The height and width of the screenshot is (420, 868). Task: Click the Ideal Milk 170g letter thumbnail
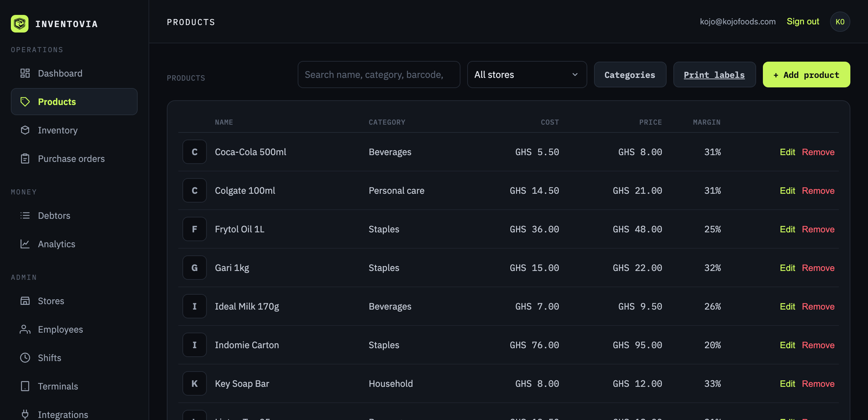click(195, 306)
